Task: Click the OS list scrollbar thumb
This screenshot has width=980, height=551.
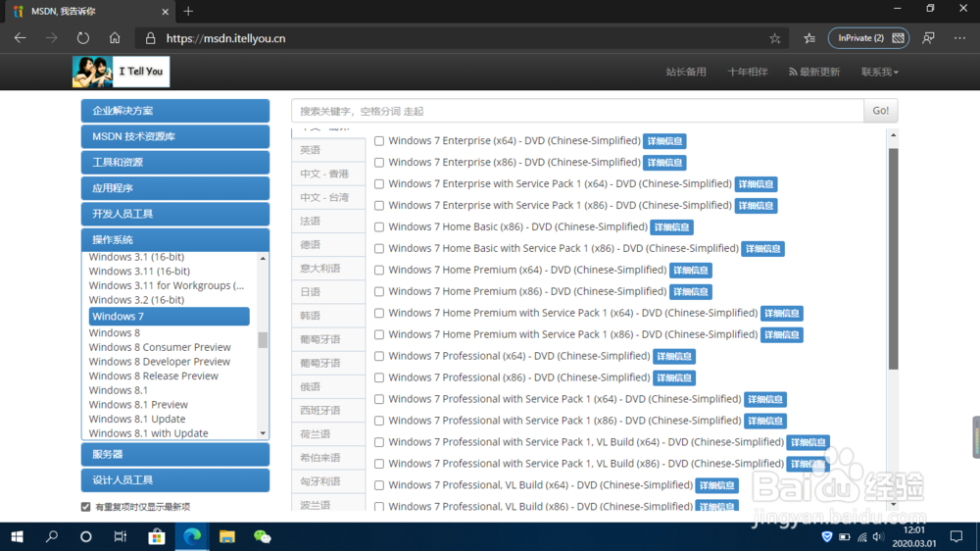Action: coord(263,339)
